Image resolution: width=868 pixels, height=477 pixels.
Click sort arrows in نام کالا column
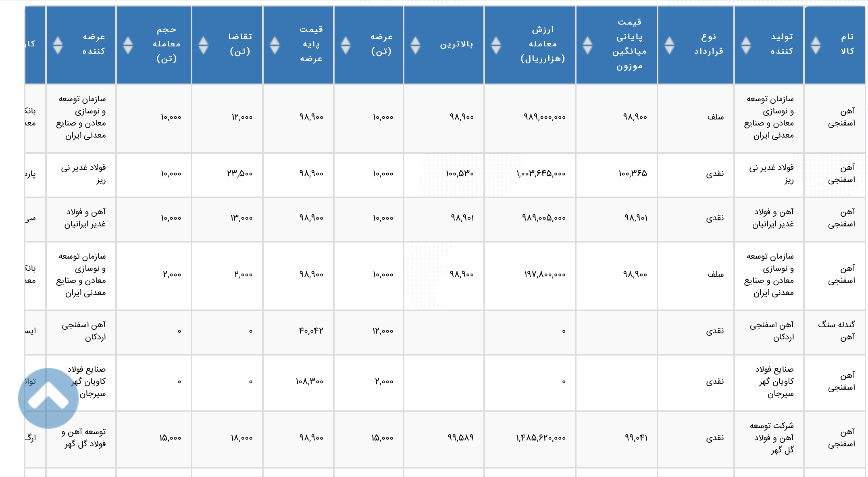[816, 45]
